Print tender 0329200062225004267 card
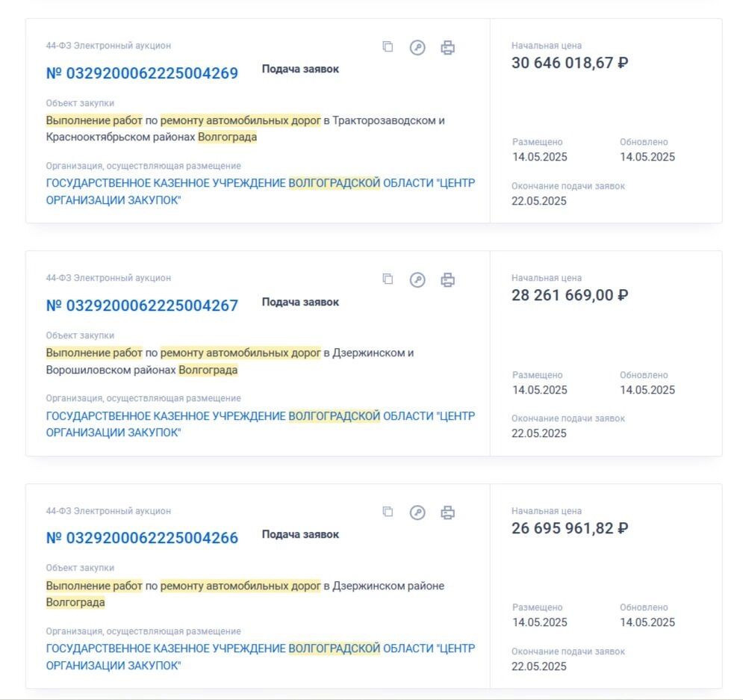Screen dimensions: 743x700 (448, 279)
